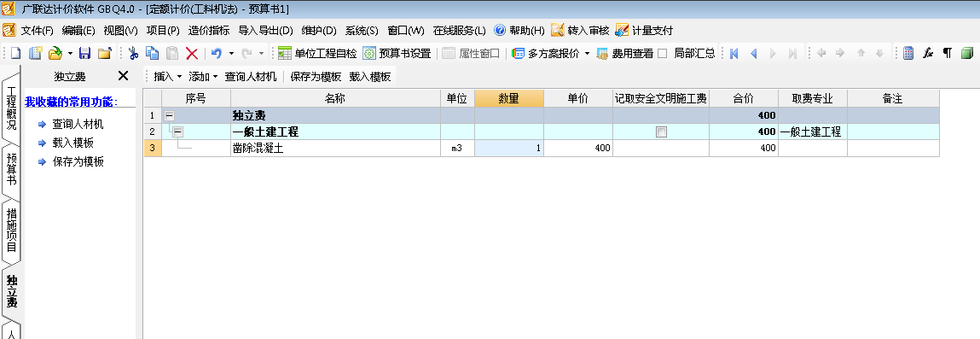
Task: Close the 独立费 side panel
Action: pos(123,76)
